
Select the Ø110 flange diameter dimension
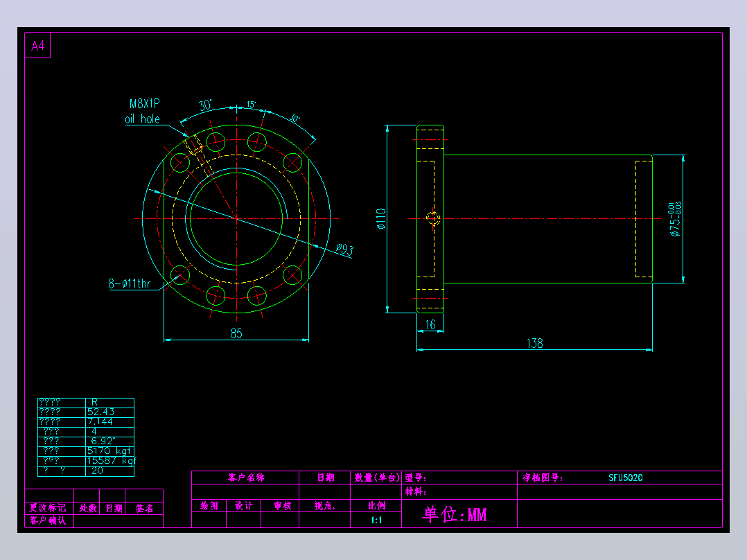click(x=381, y=219)
